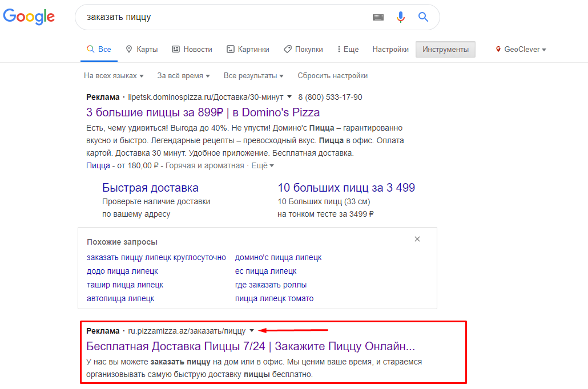Expand the Все результаты filter
The image size is (588, 389).
pos(253,76)
